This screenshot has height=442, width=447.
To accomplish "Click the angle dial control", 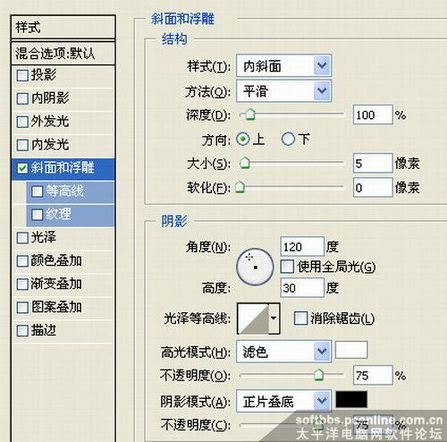I will [x=255, y=267].
